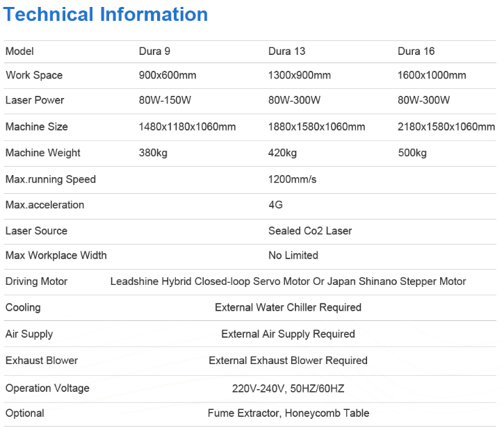Select the 1880x1580x1060mm machine size value
504x428 pixels.
316,126
